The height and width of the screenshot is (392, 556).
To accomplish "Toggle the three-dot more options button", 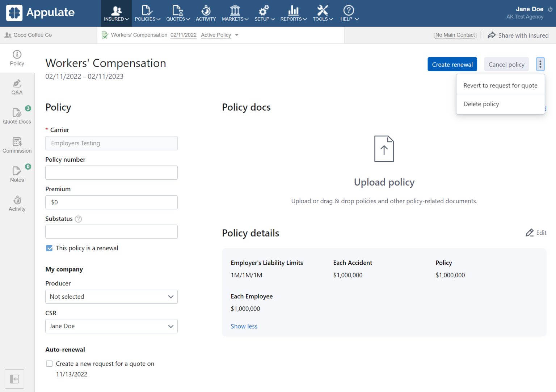I will 540,64.
